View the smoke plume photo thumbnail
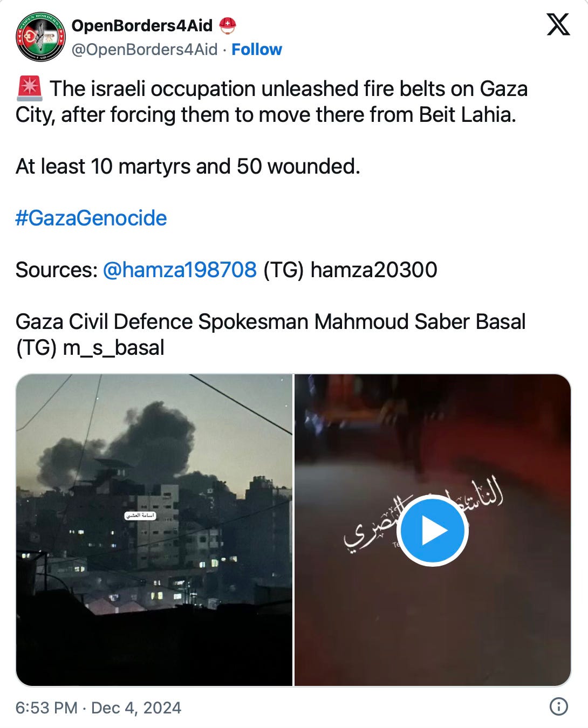The image size is (588, 728). click(154, 530)
